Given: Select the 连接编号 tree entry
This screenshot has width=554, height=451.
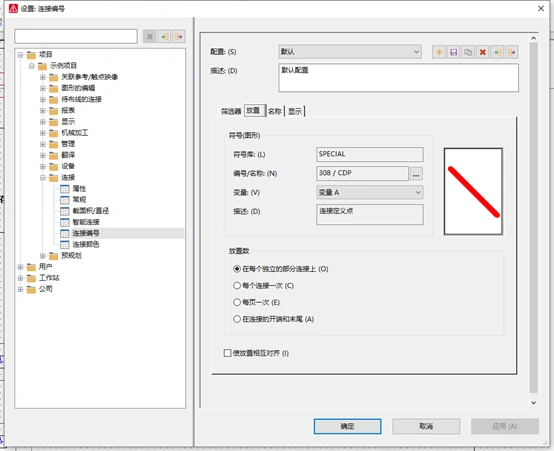Looking at the screenshot, I should tap(86, 233).
